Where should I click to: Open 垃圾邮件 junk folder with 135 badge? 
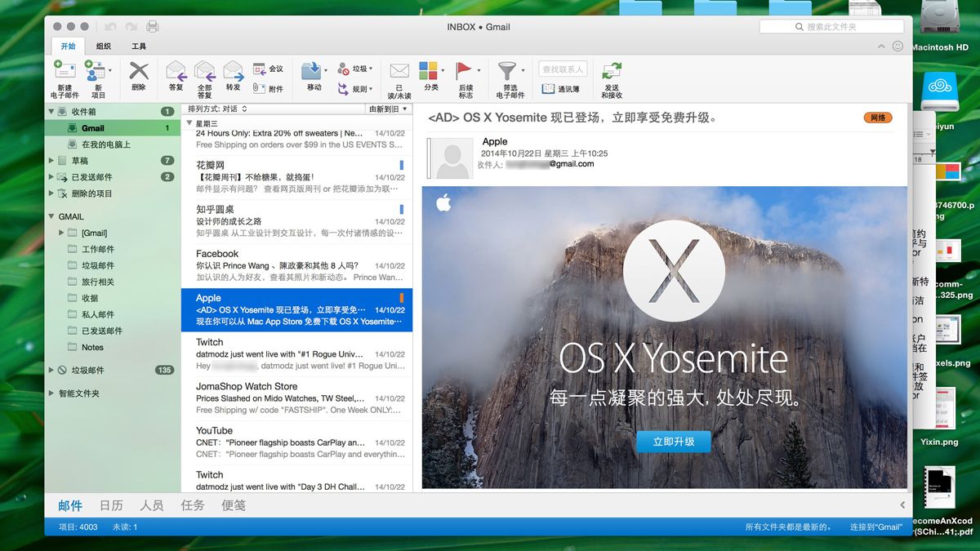pyautogui.click(x=112, y=370)
